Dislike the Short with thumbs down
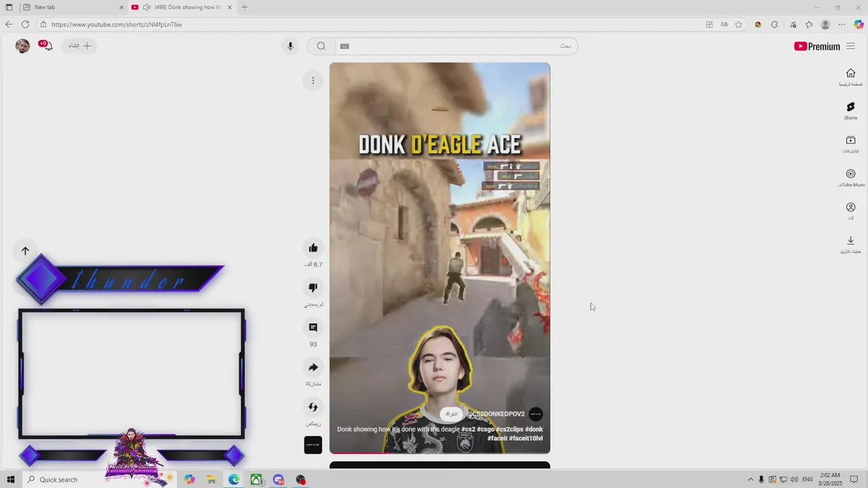This screenshot has height=488, width=868. pos(313,287)
